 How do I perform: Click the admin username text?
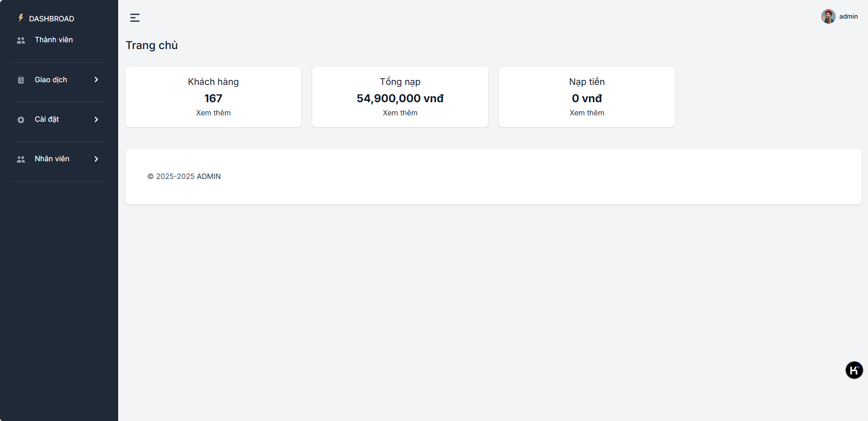point(848,16)
